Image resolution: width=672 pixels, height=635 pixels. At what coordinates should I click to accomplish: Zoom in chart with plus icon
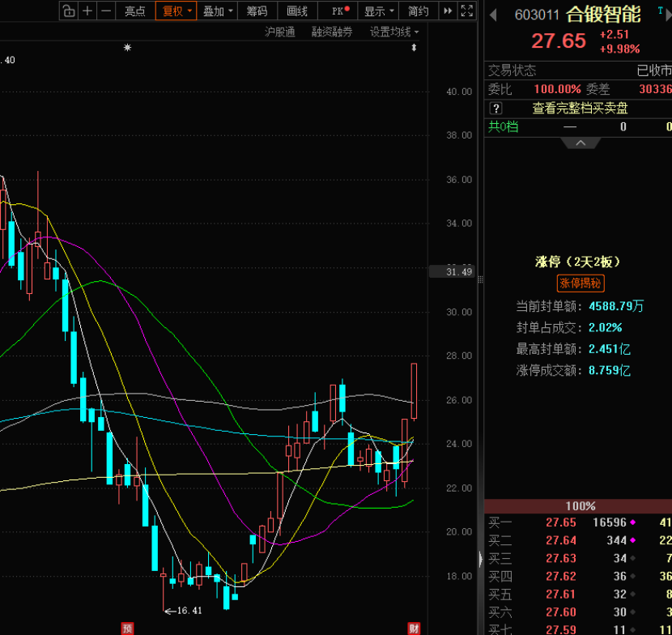[87, 11]
